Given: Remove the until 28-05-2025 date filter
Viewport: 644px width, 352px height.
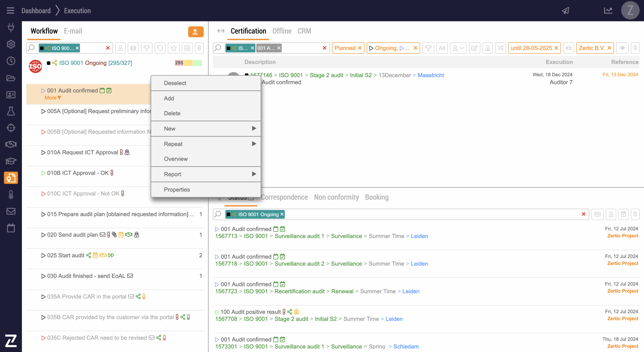Looking at the screenshot, I should [556, 48].
